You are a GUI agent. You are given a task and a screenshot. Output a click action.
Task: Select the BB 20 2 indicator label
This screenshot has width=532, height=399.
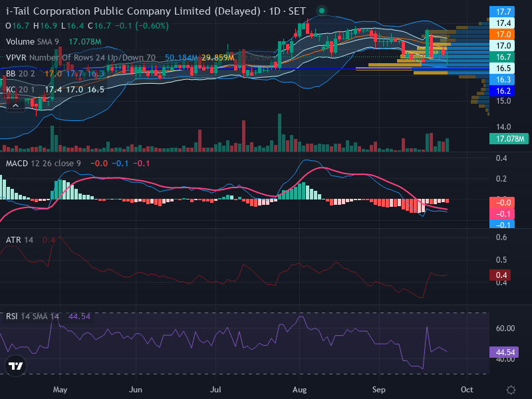coord(21,74)
